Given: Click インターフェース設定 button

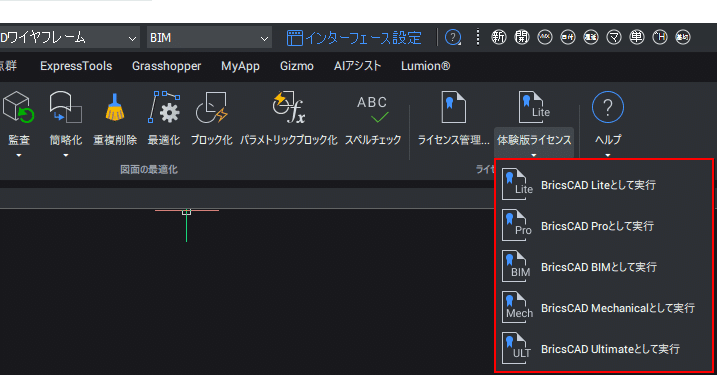Looking at the screenshot, I should pyautogui.click(x=354, y=38).
